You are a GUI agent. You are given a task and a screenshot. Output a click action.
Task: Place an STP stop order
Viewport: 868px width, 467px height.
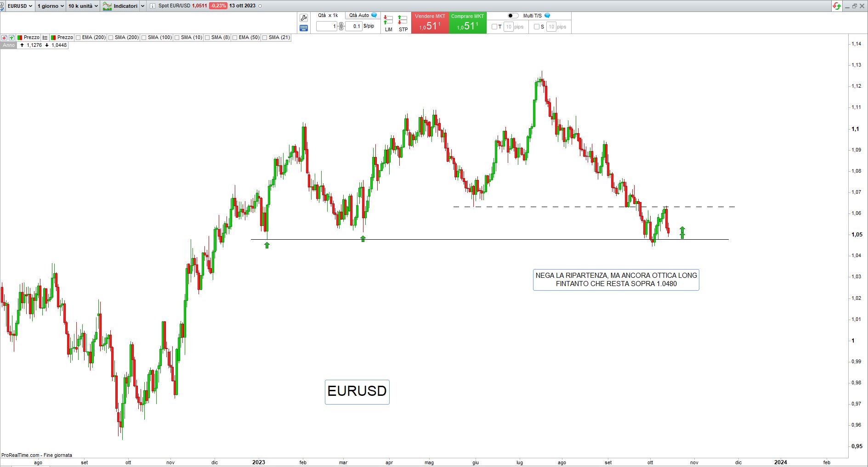pyautogui.click(x=403, y=23)
